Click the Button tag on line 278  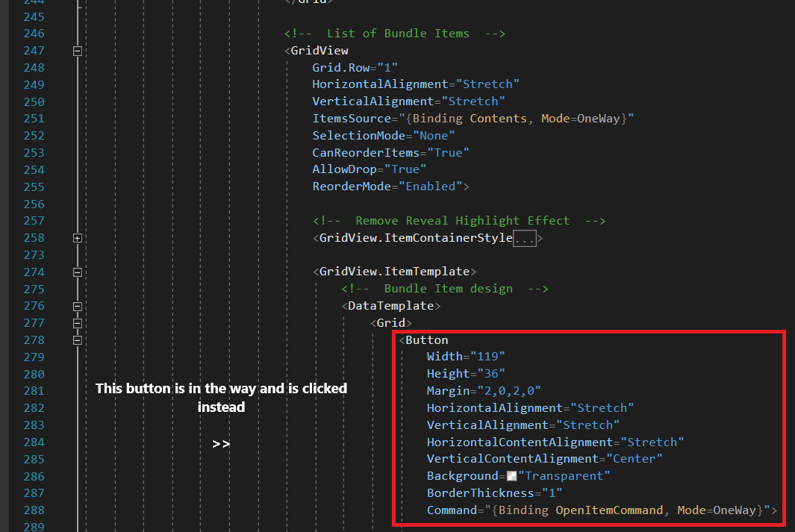(x=423, y=340)
